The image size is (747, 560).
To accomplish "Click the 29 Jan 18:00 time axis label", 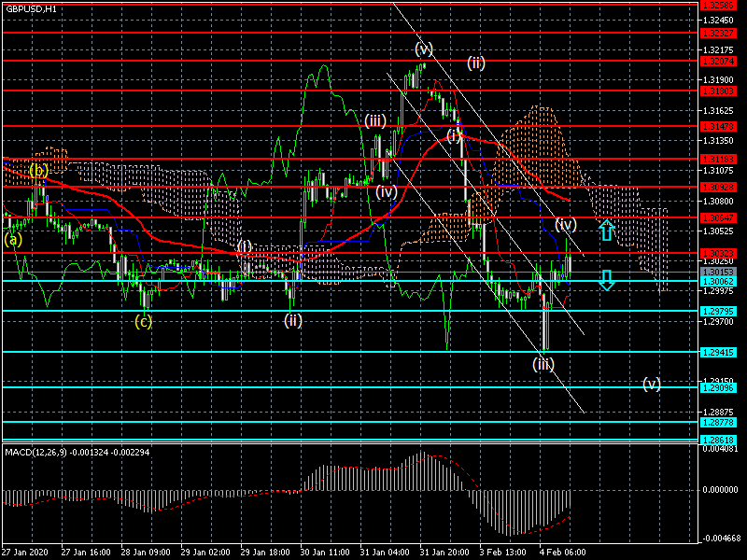I will [x=265, y=553].
